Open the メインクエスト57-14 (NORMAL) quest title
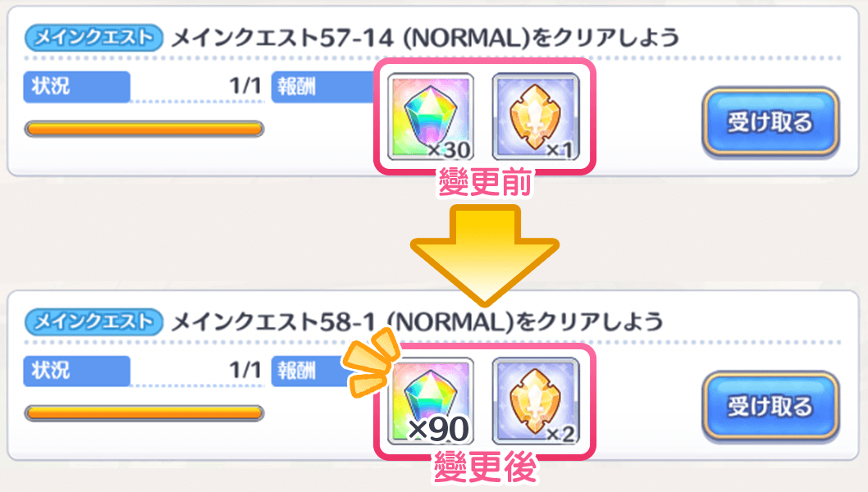Image resolution: width=868 pixels, height=492 pixels. click(425, 39)
